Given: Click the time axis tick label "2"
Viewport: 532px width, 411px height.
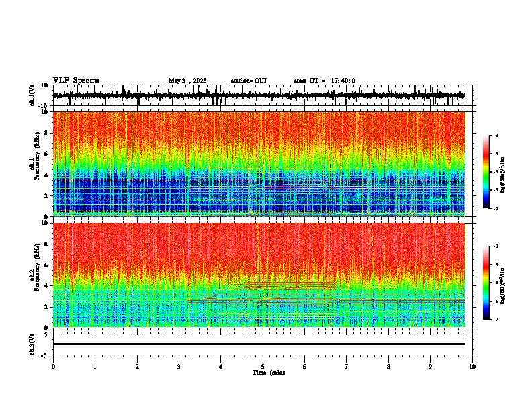Looking at the screenshot, I should [x=137, y=367].
